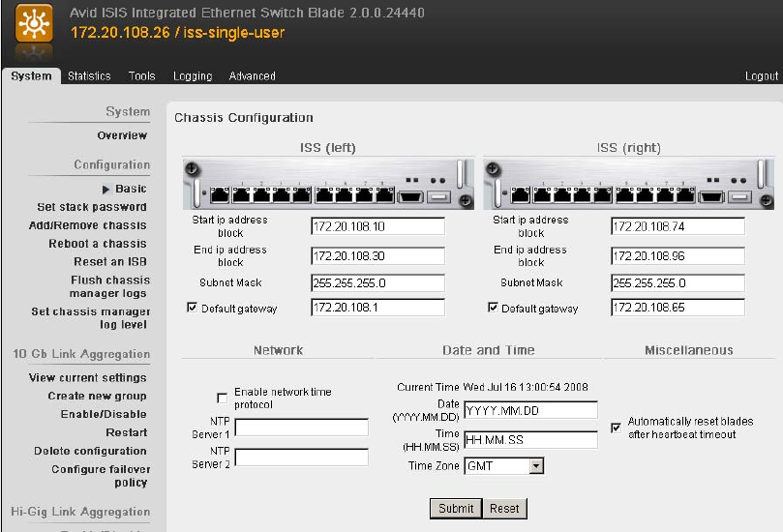The image size is (783, 532).
Task: Click the Date YYYY.MM.DD field
Action: point(530,410)
